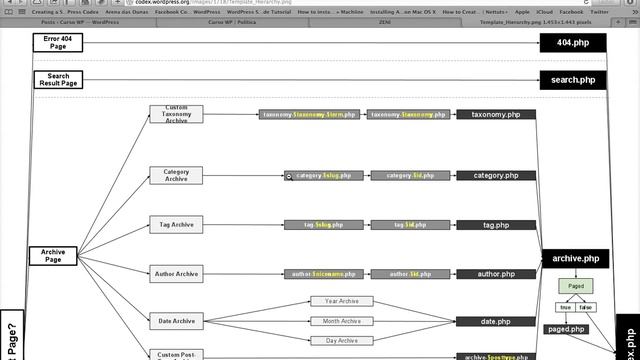Click the 'taxonomy-$taxonomy.php' box

(x=408, y=115)
